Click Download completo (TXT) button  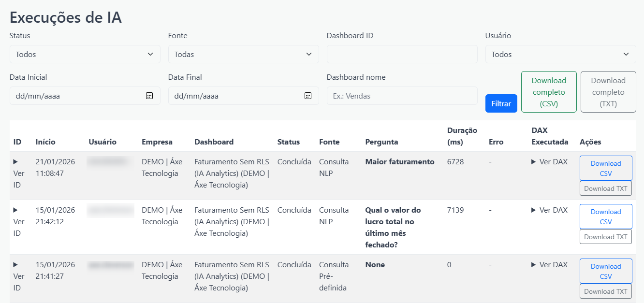tap(608, 92)
